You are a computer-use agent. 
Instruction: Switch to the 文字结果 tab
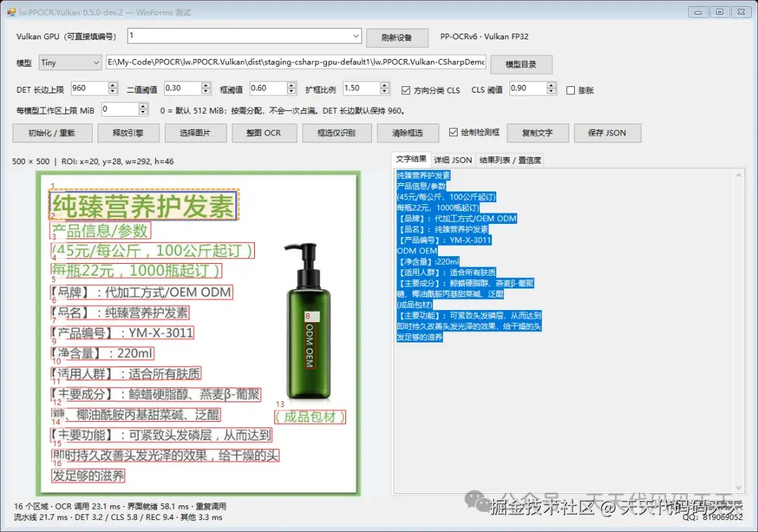[411, 159]
